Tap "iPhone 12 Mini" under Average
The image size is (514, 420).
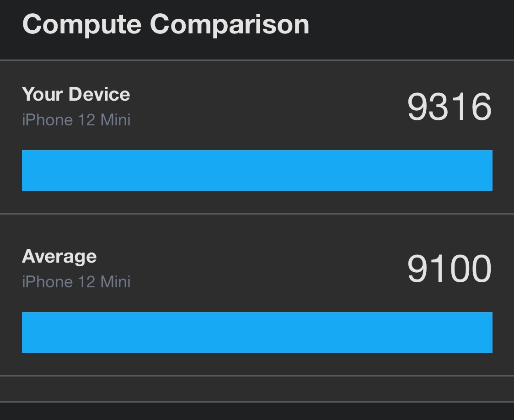tap(76, 282)
